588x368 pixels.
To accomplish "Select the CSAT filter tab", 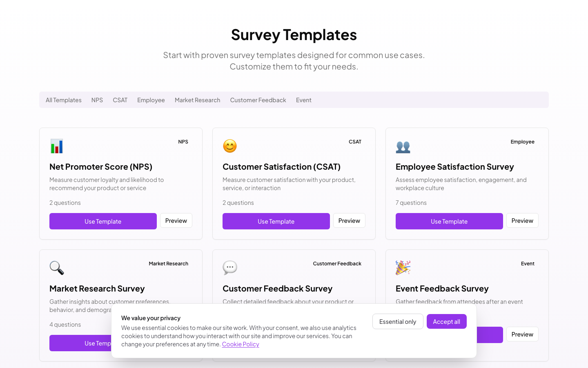I will point(120,100).
